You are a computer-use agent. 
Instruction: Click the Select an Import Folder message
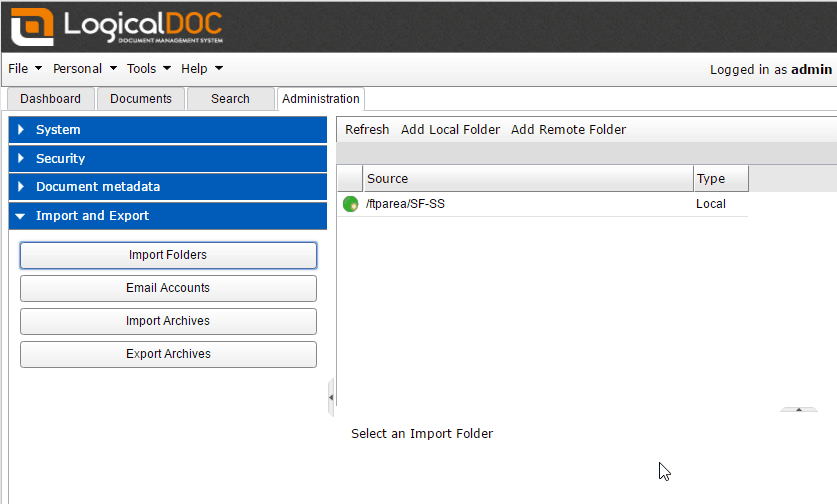pos(422,434)
